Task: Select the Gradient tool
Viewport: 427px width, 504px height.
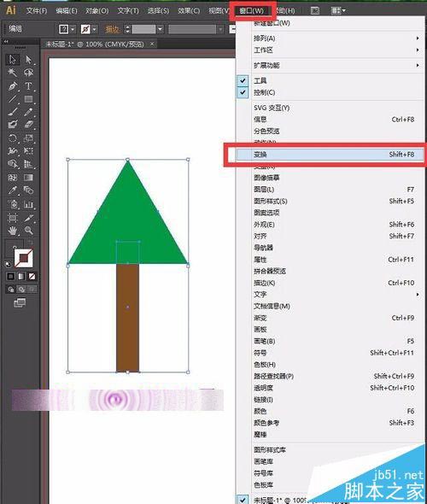Action: [x=28, y=178]
